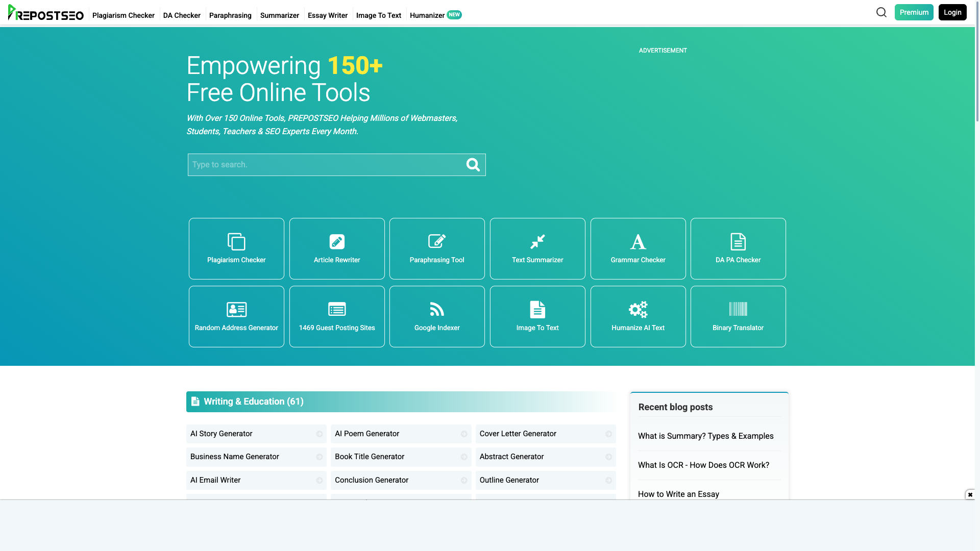The width and height of the screenshot is (980, 551).
Task: Open the Binary Translator barcode icon
Action: 738,309
